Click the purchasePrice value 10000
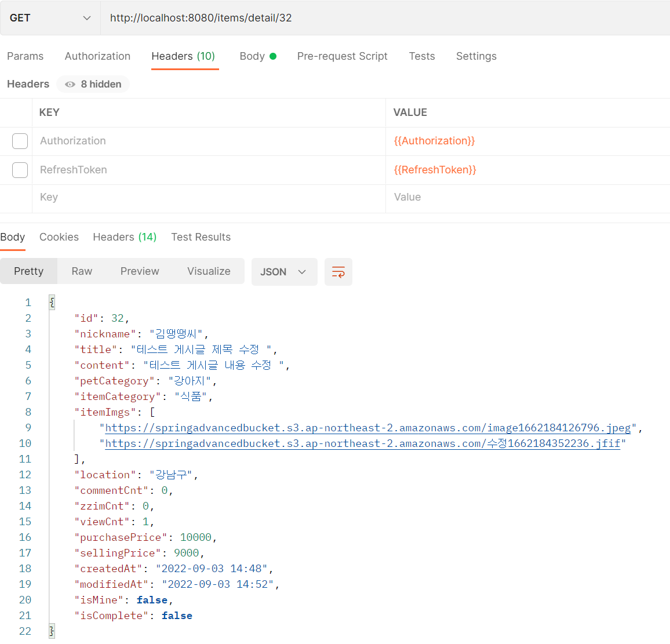 point(196,537)
